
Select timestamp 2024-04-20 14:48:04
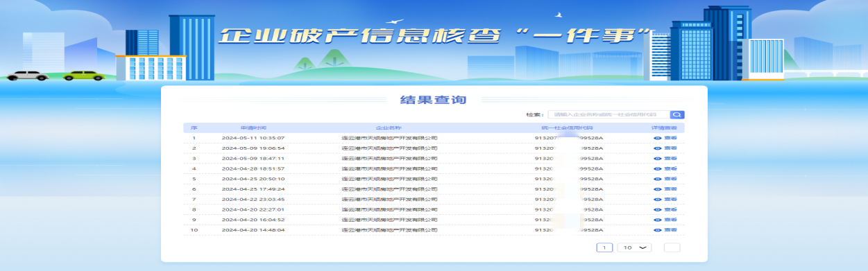(253, 229)
